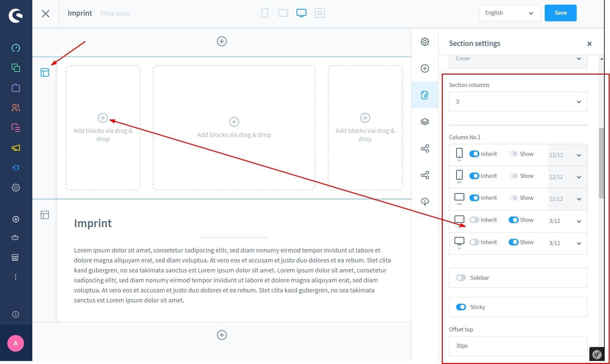Toggle Show for the xl breakpoint
The image size is (610, 364).
tap(513, 242)
